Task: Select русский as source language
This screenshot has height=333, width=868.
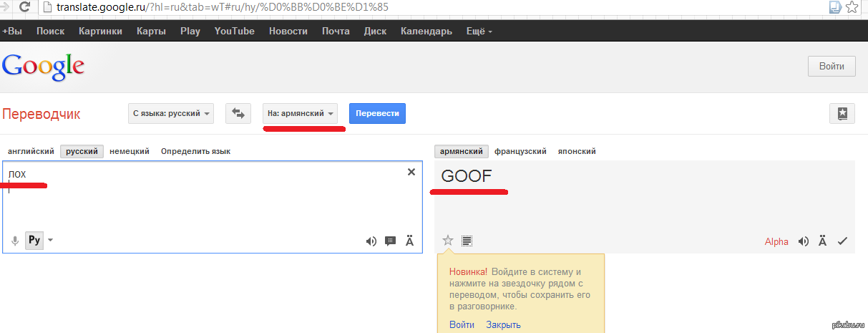Action: click(x=82, y=151)
